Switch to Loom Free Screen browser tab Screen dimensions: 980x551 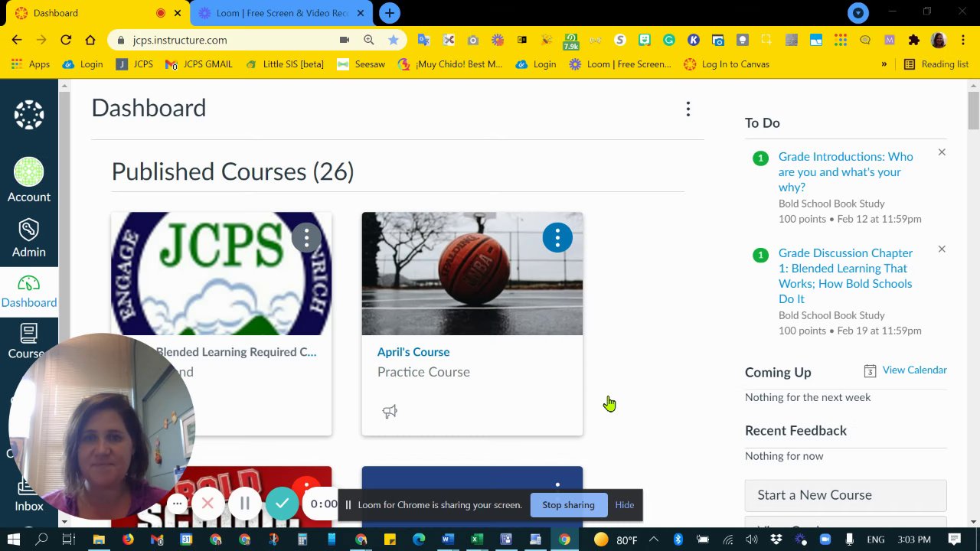point(282,13)
